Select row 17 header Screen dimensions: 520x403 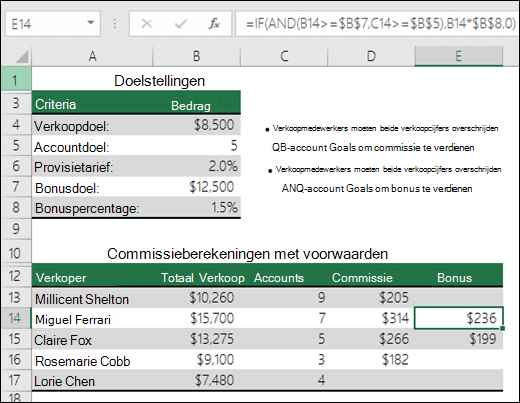[x=16, y=380]
